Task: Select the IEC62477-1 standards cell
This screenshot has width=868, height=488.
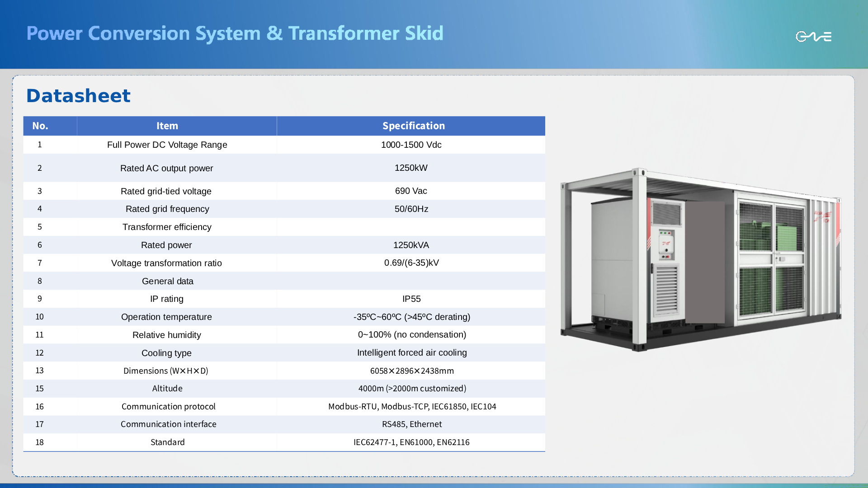Action: [x=411, y=442]
